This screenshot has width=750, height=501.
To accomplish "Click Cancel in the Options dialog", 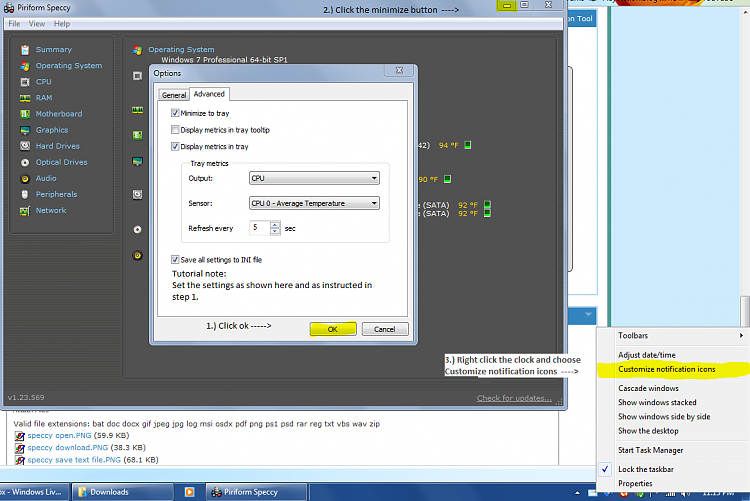I will (385, 329).
